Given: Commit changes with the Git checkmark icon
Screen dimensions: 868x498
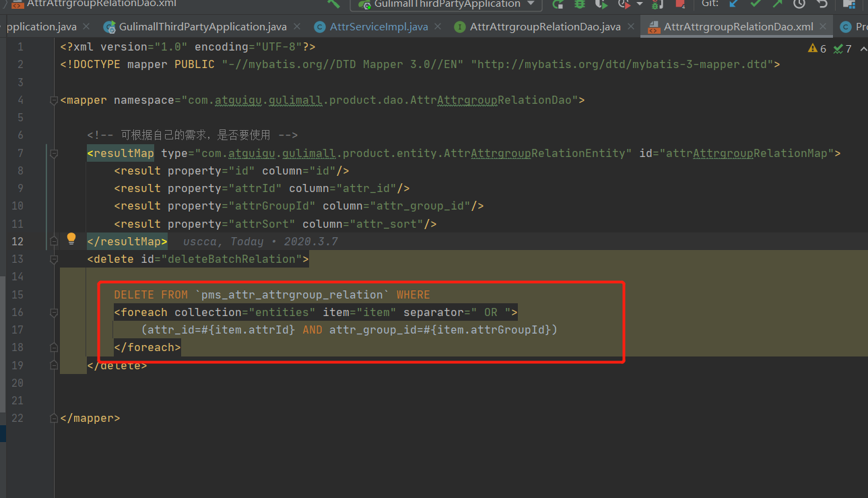Looking at the screenshot, I should 756,3.
